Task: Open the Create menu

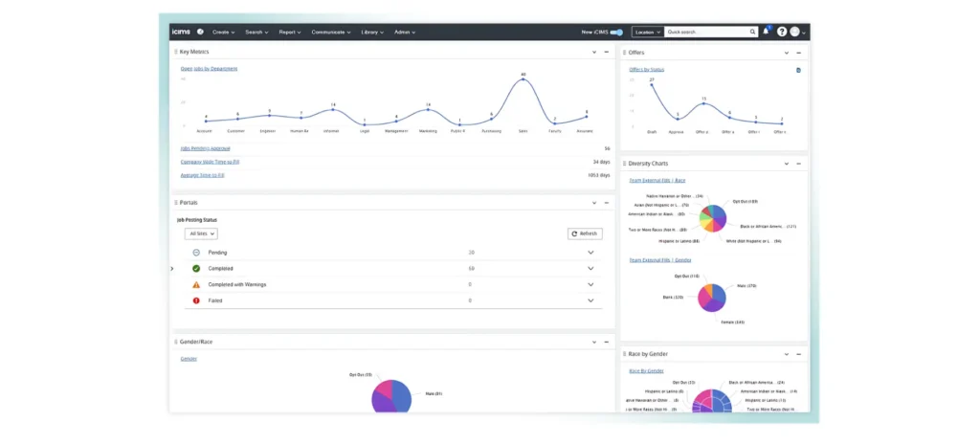Action: (226, 32)
